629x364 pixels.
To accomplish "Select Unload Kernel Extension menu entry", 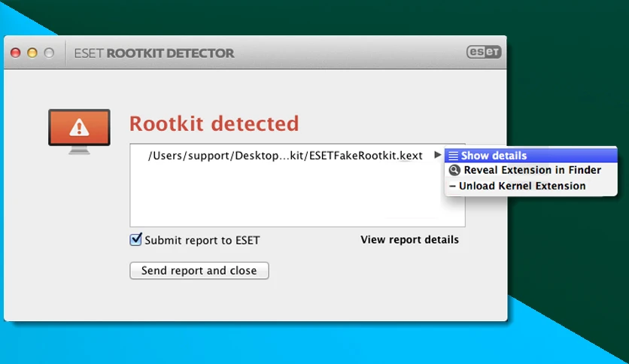I will pyautogui.click(x=530, y=186).
